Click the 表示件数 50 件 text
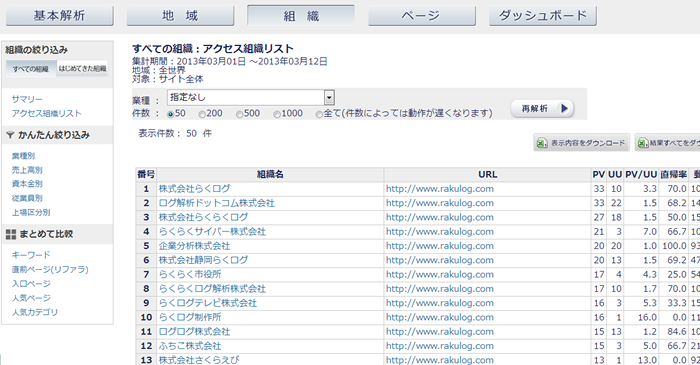The height and width of the screenshot is (365, 700). pos(175,133)
